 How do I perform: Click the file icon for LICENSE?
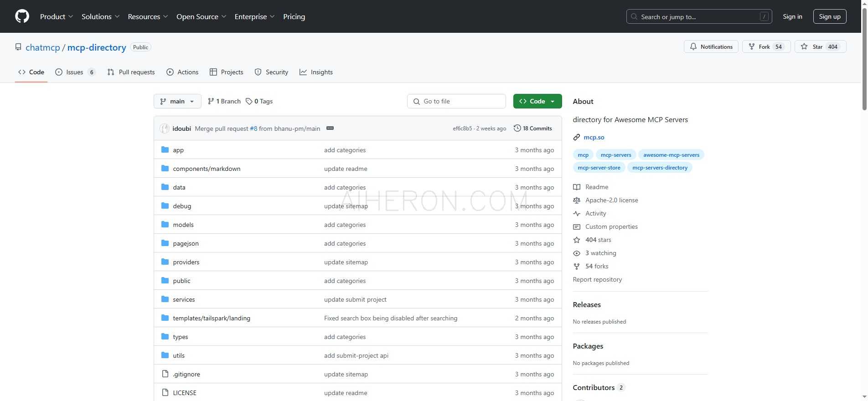(x=165, y=392)
